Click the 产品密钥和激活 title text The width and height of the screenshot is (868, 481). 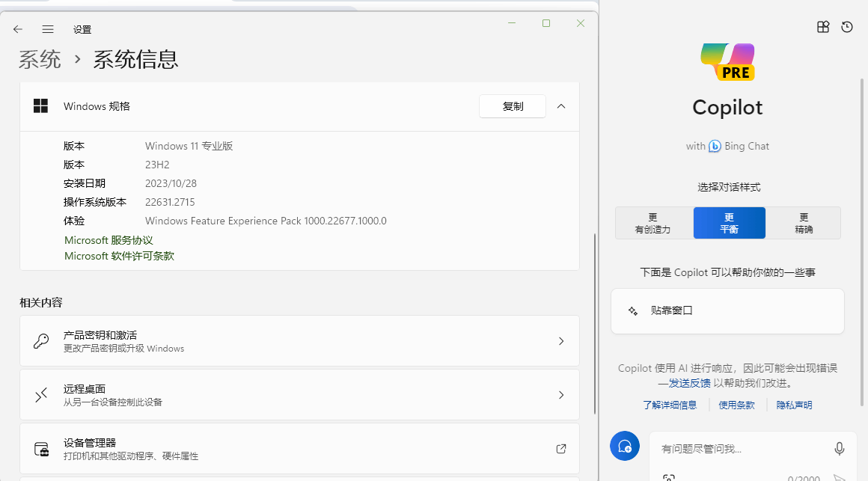point(100,335)
